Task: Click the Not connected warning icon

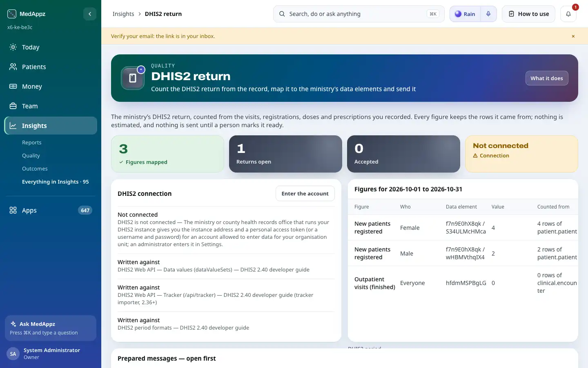Action: [x=475, y=156]
